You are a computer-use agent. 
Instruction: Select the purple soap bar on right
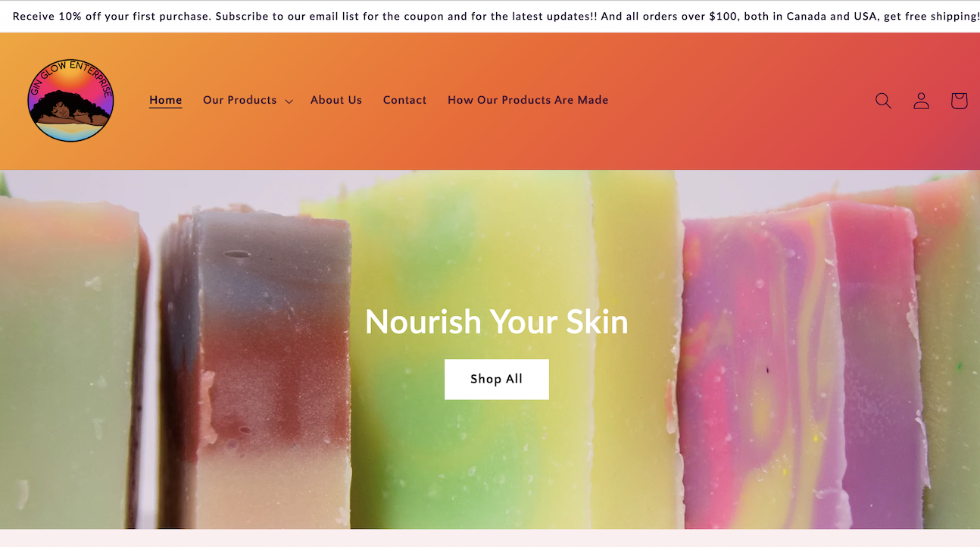[x=879, y=364]
